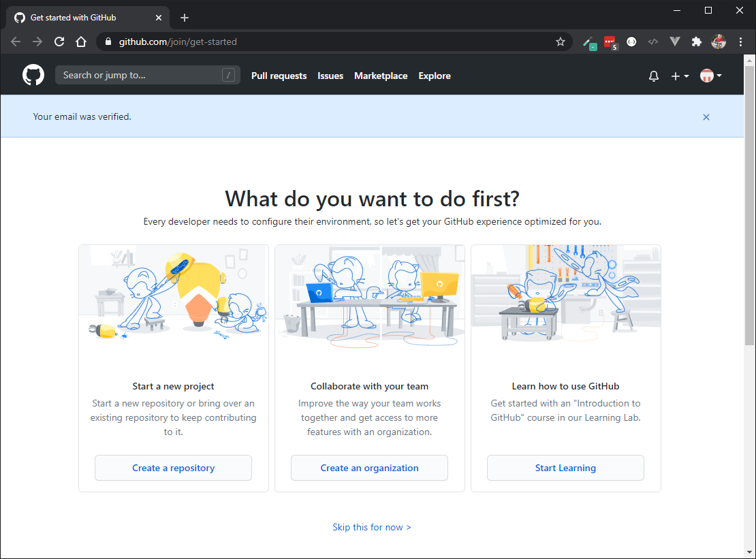Open the Issues page
Screen dimensions: 756x559
tap(330, 76)
